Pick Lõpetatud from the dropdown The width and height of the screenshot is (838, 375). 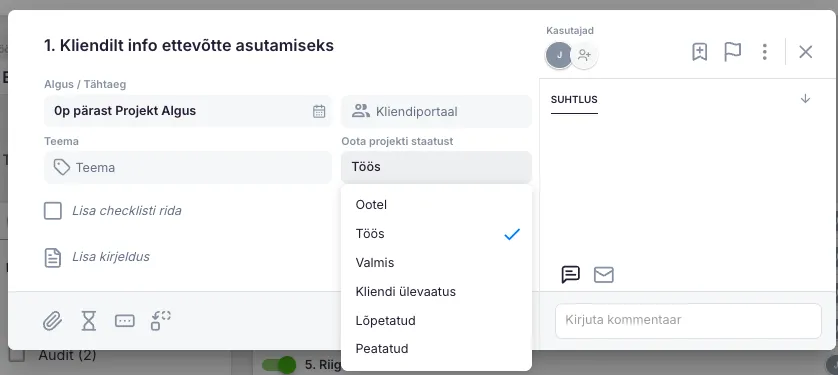(x=436, y=321)
